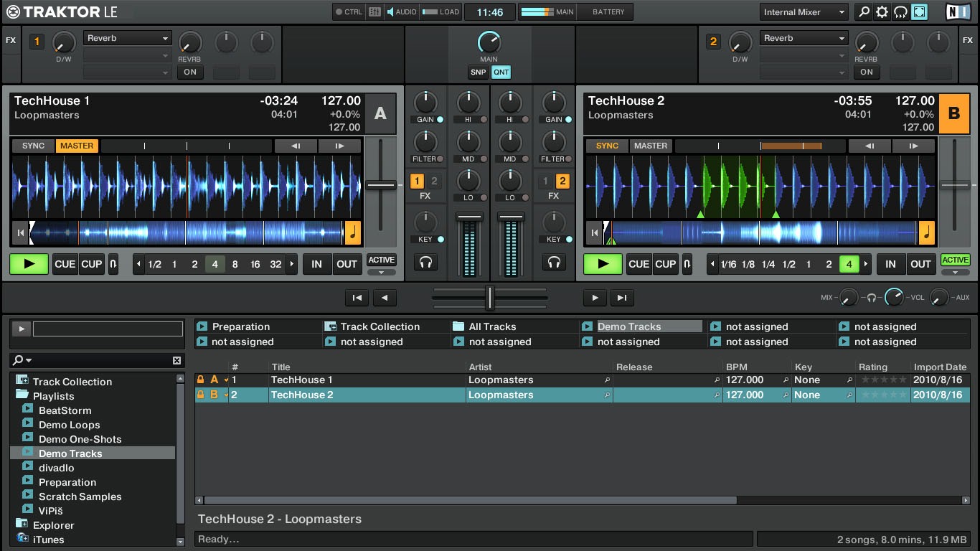Click Deck A flux mode icon
This screenshot has height=551, width=980.
(x=113, y=264)
